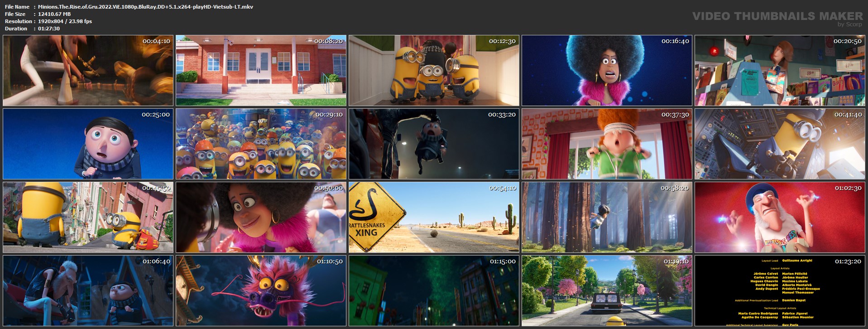Select the rooftop thumbnail at 01:06:40
This screenshot has width=868, height=329.
[x=88, y=291]
